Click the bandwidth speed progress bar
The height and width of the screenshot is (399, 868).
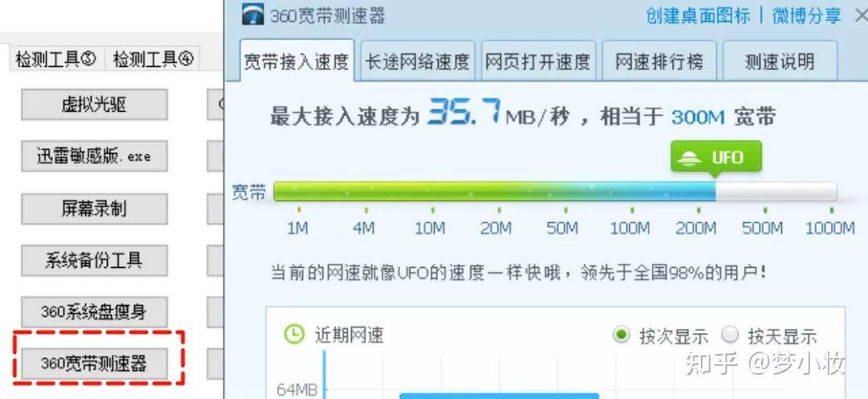555,191
